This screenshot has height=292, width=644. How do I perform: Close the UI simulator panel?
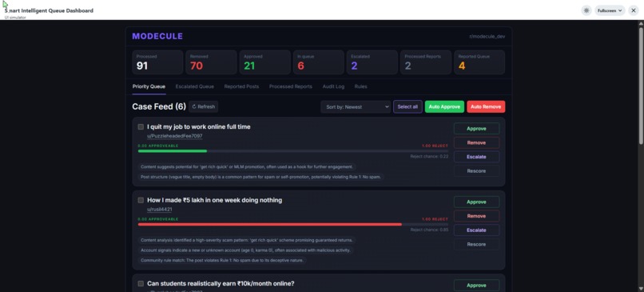[634, 10]
